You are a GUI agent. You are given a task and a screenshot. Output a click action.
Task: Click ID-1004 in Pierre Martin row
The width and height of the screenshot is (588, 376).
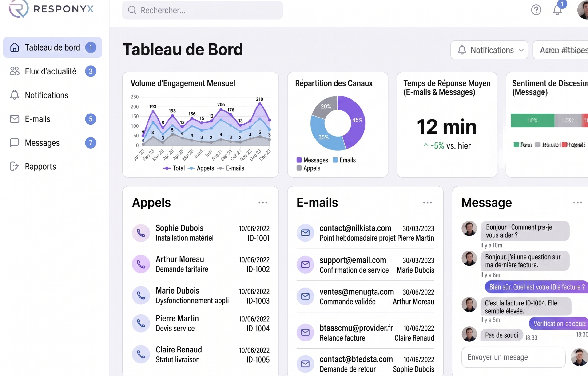click(258, 329)
